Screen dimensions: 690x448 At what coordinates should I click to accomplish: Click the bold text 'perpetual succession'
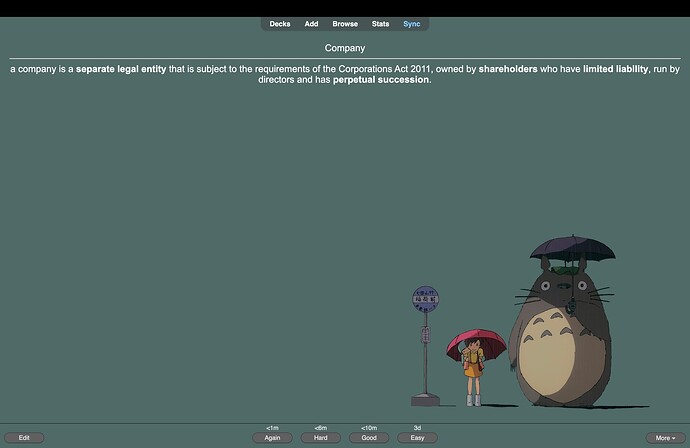(x=381, y=80)
